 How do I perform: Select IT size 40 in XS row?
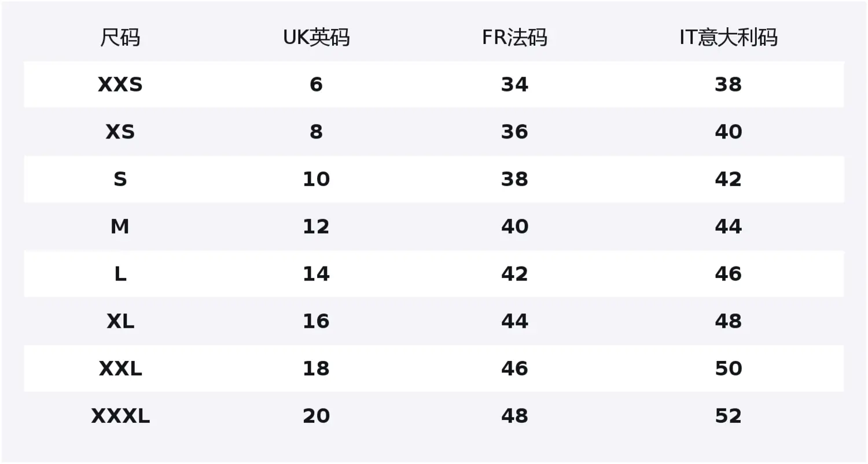click(x=728, y=132)
